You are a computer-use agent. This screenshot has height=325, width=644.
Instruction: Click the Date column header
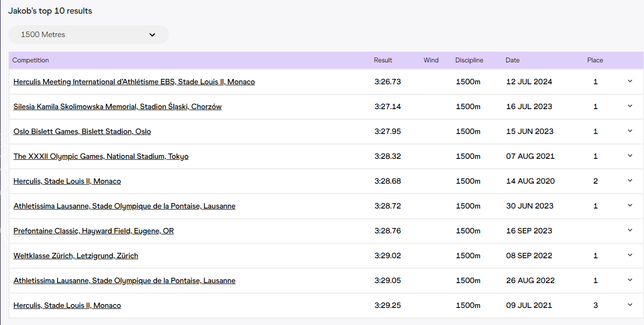point(512,60)
